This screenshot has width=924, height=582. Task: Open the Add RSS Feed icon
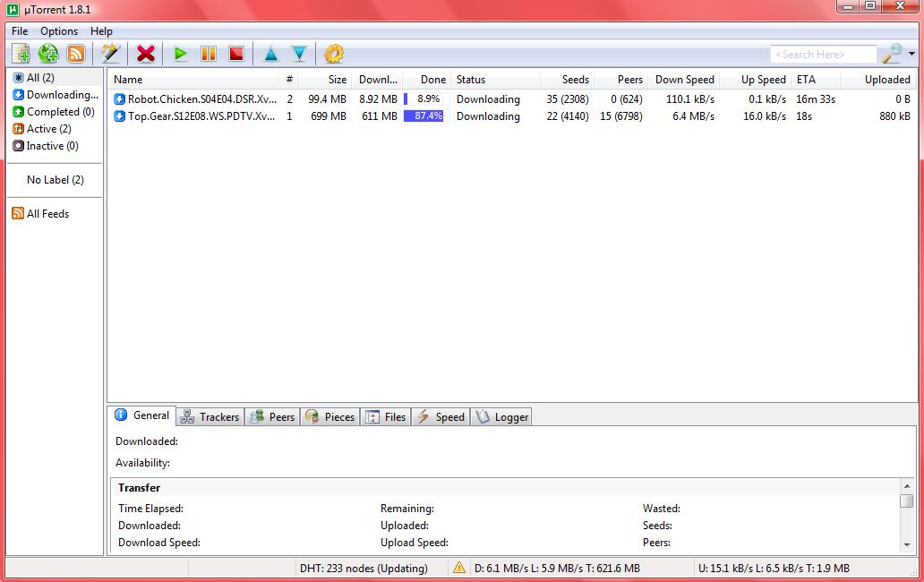76,55
